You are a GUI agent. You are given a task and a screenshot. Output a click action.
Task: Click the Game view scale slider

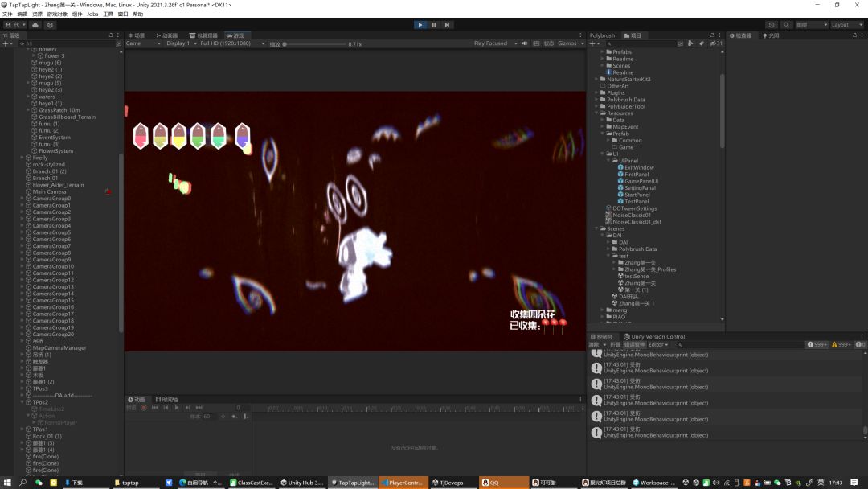pyautogui.click(x=313, y=43)
